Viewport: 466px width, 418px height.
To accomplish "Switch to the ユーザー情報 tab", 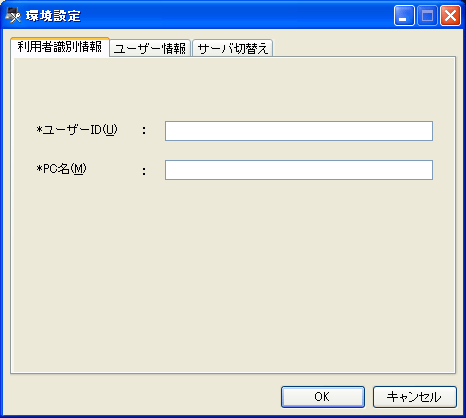I will click(x=150, y=48).
